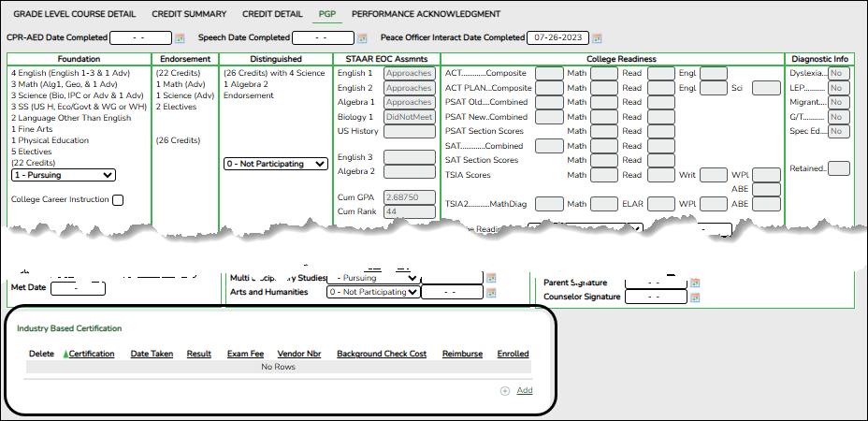Screen dimensions: 868x421
Task: Toggle College Career Instruction checkbox
Action: click(117, 200)
